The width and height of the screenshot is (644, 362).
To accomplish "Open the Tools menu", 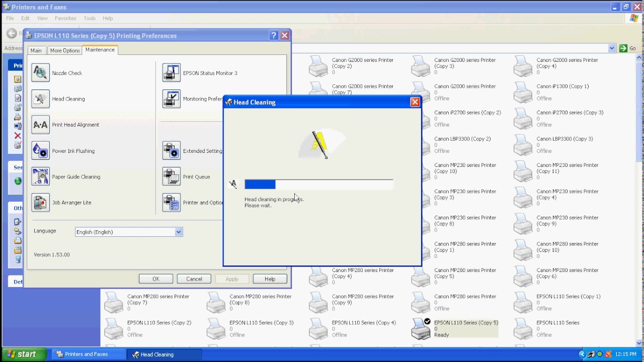I will 90,18.
